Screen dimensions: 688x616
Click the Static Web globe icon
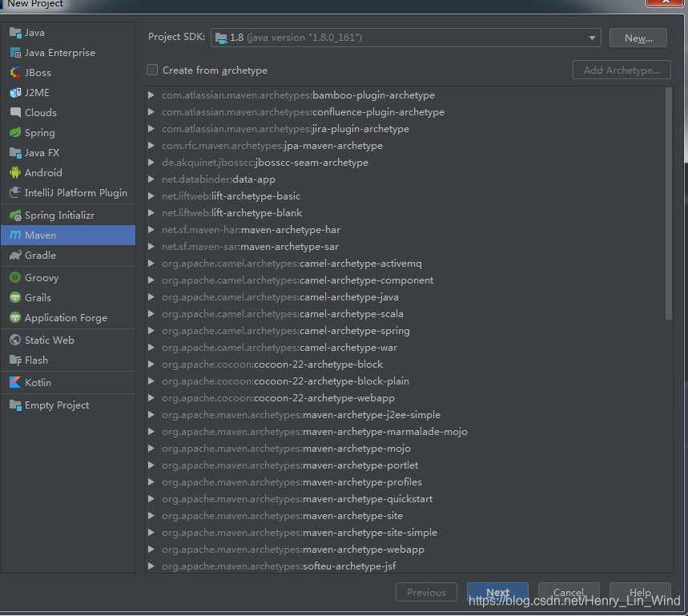point(15,340)
